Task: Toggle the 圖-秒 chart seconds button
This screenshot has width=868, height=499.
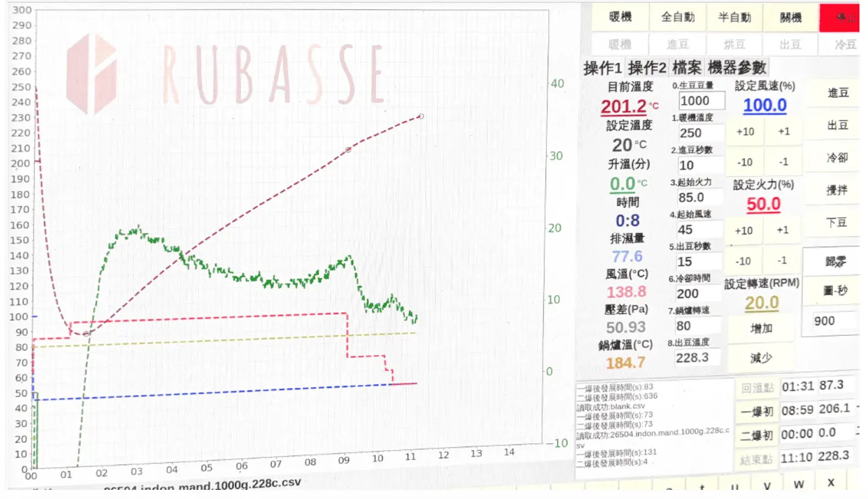Action: [836, 292]
